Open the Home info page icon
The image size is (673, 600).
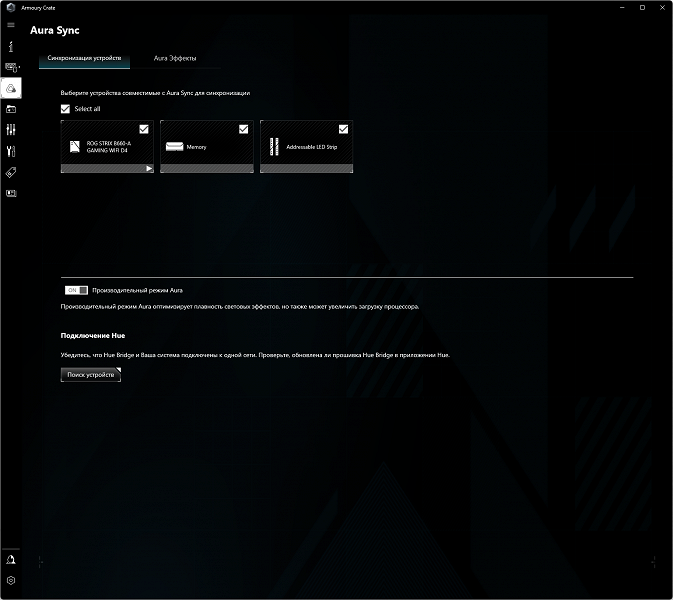click(x=11, y=46)
